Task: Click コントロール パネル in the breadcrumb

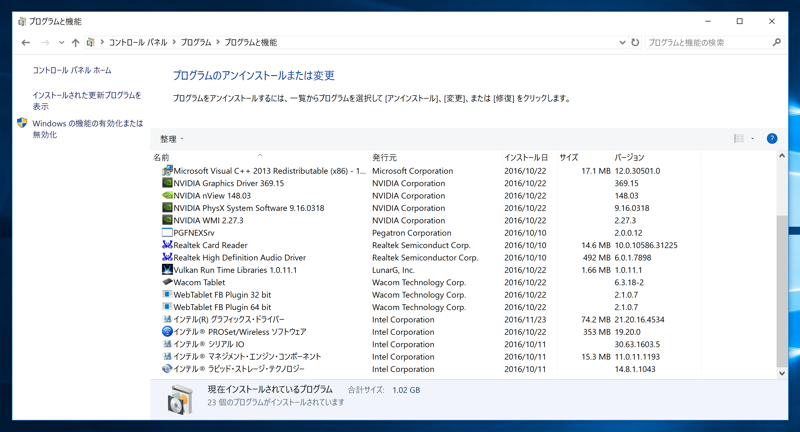Action: tap(138, 42)
